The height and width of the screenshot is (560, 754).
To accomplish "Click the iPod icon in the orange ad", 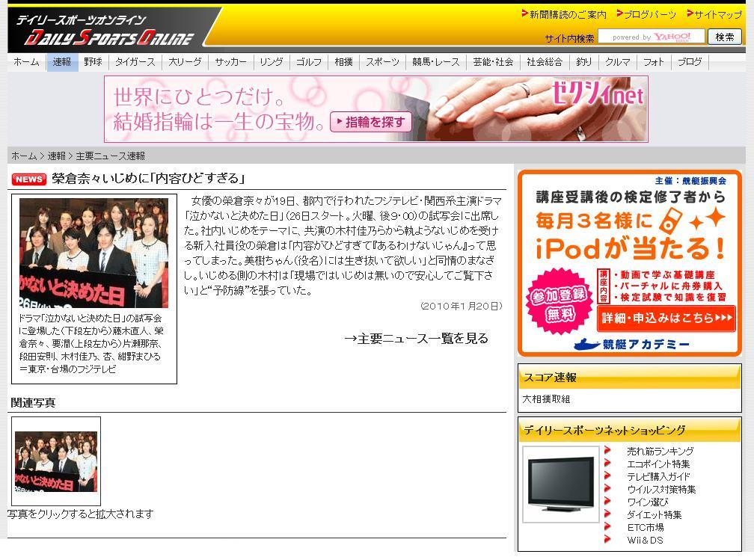I will pos(670,220).
